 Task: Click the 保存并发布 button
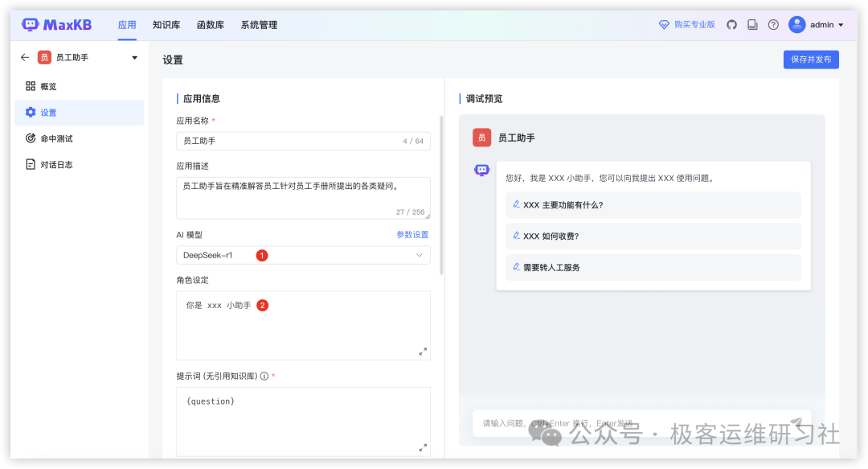coord(810,60)
